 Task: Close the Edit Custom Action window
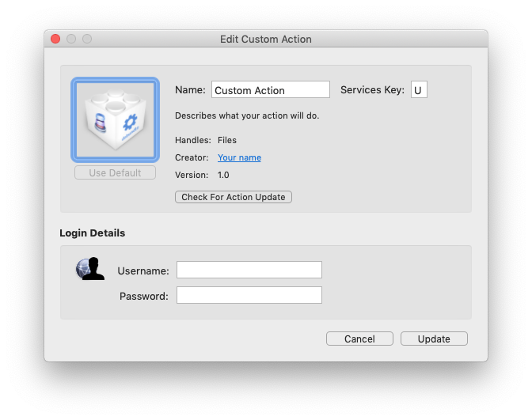point(55,39)
